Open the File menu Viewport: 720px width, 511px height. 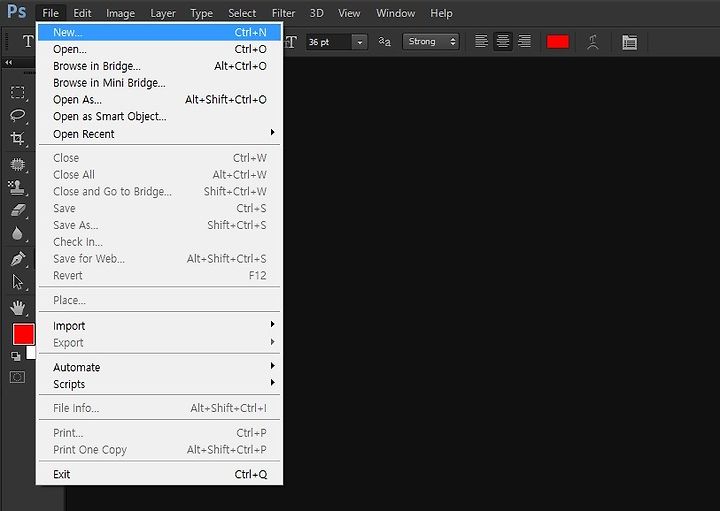coord(51,13)
